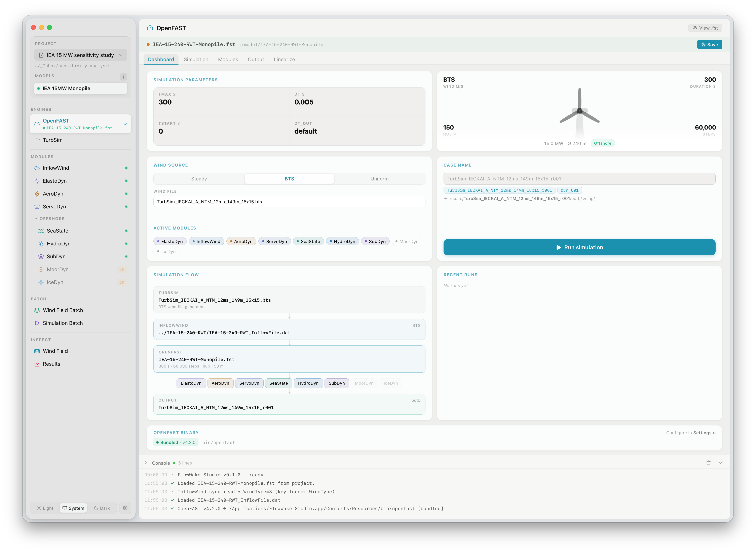Viewport: 756px width, 552px height.
Task: Click the SubDyn layers icon
Action: (x=41, y=257)
